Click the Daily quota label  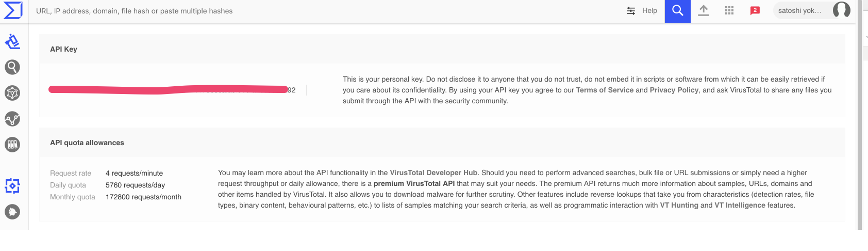(x=68, y=185)
